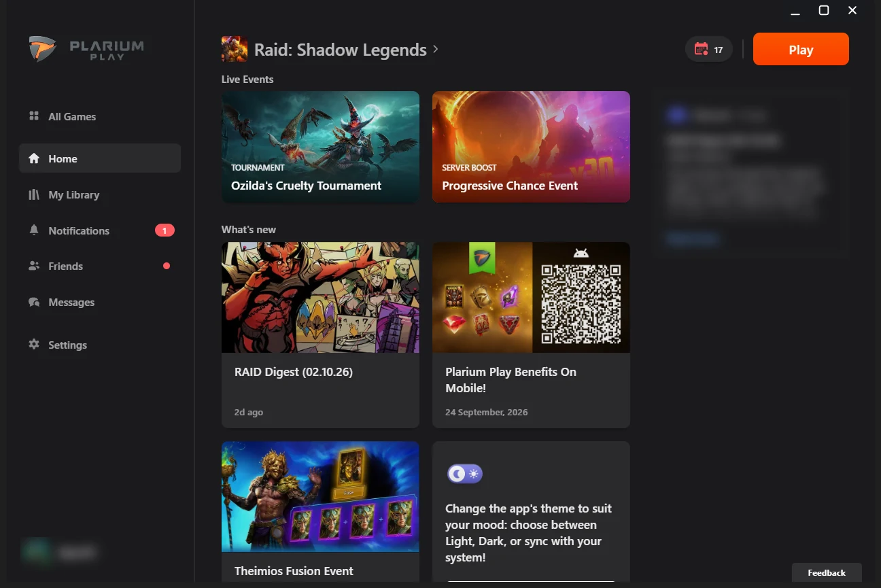Click the app theme description text
This screenshot has width=881, height=588.
coord(528,533)
